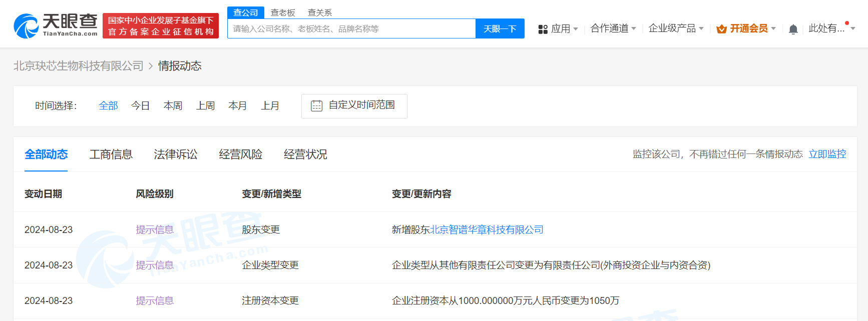The height and width of the screenshot is (321, 868).
Task: Click the VIP crown icon
Action: pos(721,29)
